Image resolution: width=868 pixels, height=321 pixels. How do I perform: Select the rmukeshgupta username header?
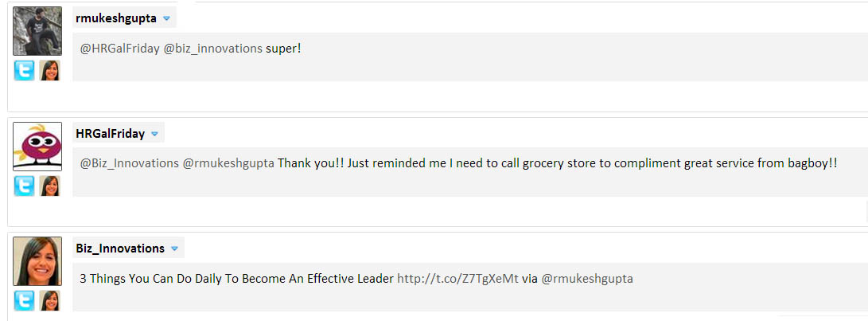pos(115,18)
